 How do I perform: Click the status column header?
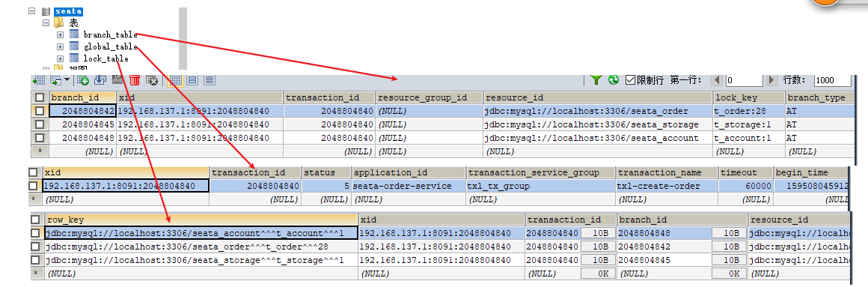(326, 172)
